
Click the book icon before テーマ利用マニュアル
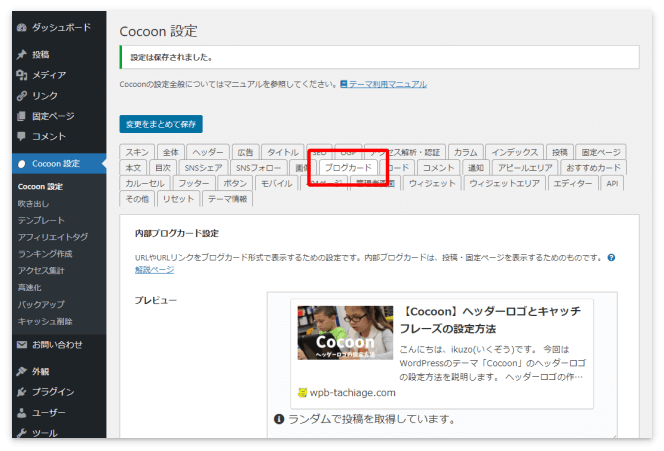[x=344, y=84]
